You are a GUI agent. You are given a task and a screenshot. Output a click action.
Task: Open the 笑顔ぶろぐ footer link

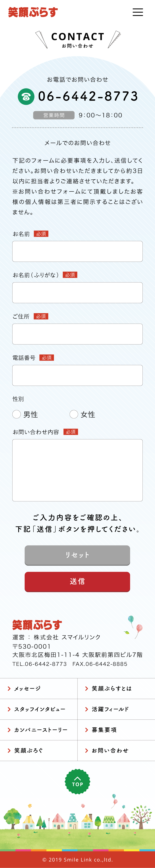[29, 750]
